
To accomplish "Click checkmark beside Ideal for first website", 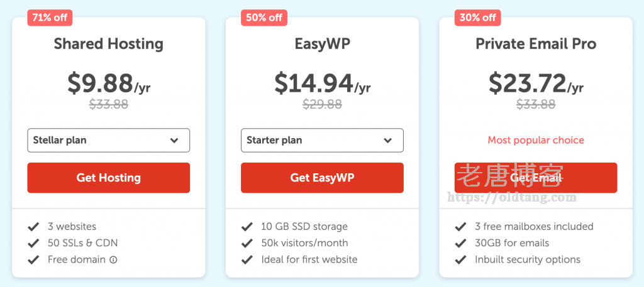I will click(x=247, y=260).
